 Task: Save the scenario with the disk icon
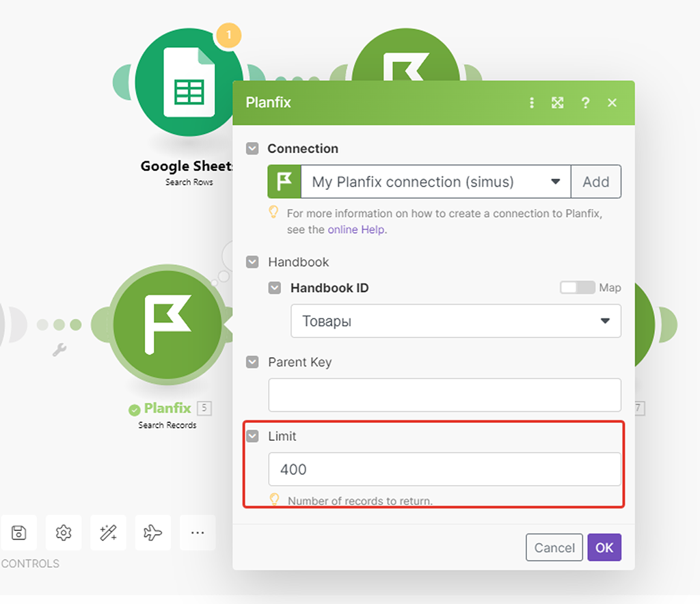tap(18, 533)
